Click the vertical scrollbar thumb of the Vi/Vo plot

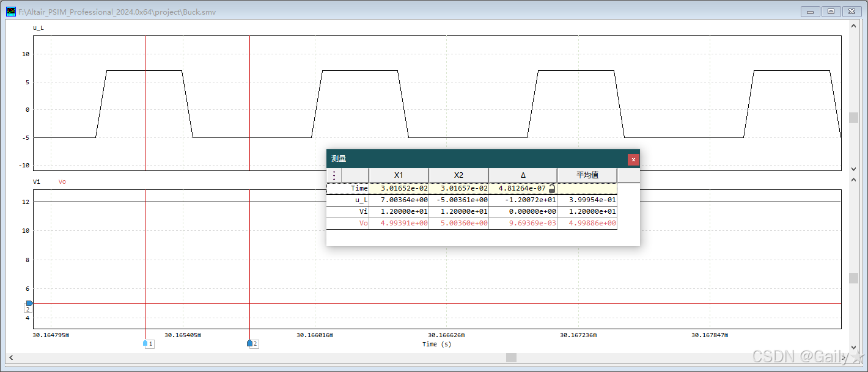pos(853,278)
